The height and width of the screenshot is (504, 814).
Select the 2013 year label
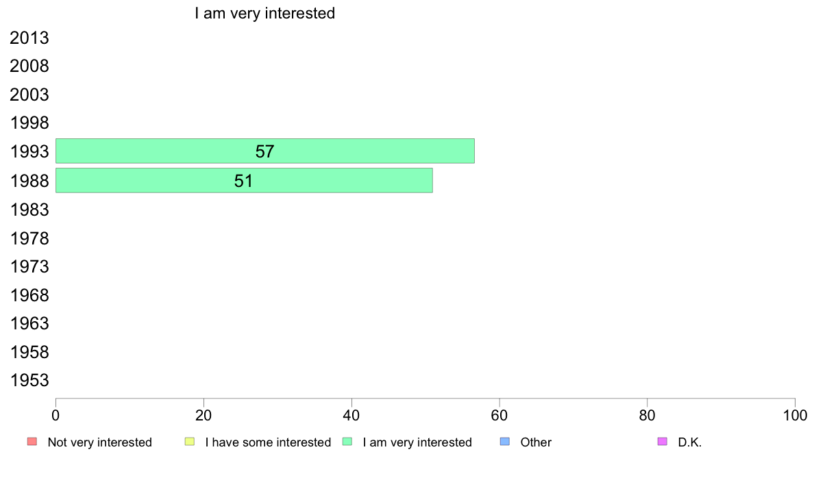point(29,38)
